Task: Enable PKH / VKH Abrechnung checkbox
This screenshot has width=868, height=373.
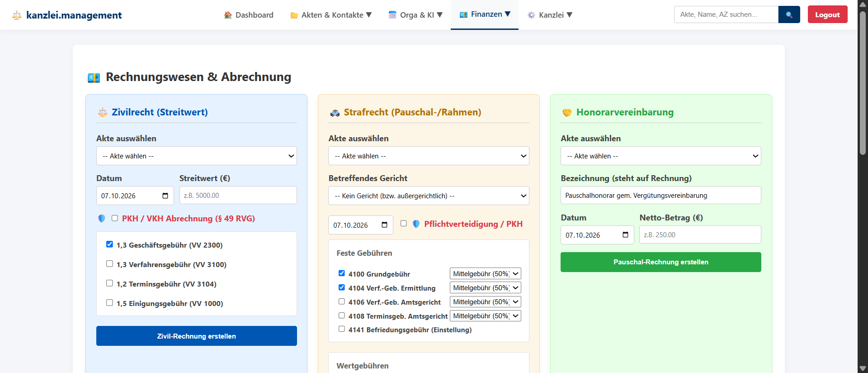Action: pyautogui.click(x=115, y=218)
